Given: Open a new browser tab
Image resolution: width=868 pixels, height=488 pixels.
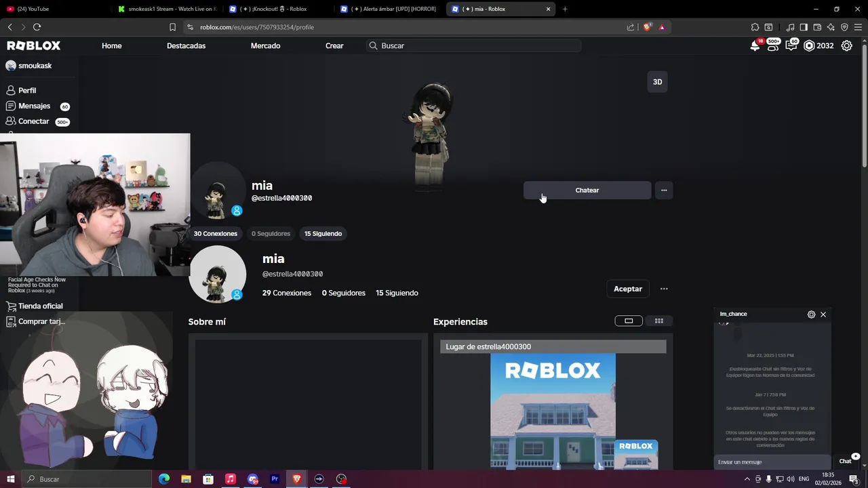Looking at the screenshot, I should pyautogui.click(x=565, y=9).
